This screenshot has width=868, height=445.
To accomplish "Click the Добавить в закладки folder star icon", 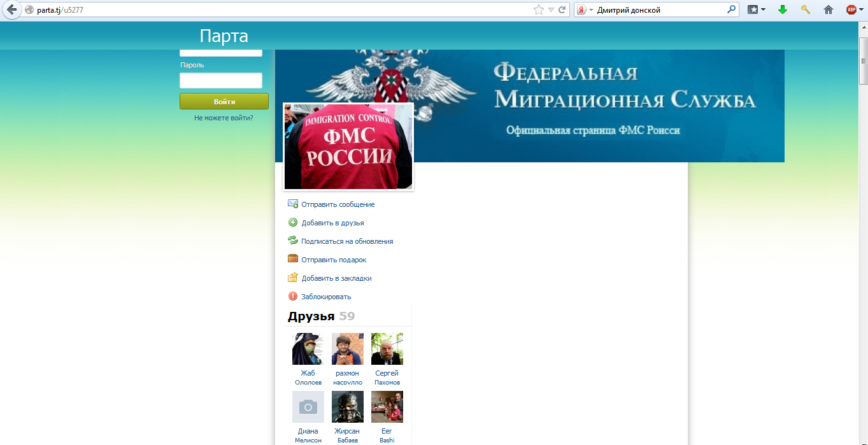I will tap(293, 278).
